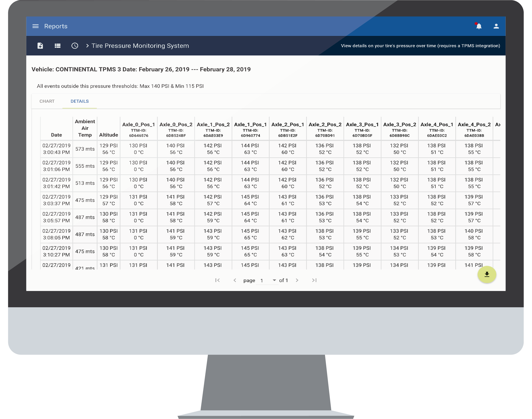Switch to the CHART tab
Viewport: 532px width, 419px height.
tap(47, 101)
